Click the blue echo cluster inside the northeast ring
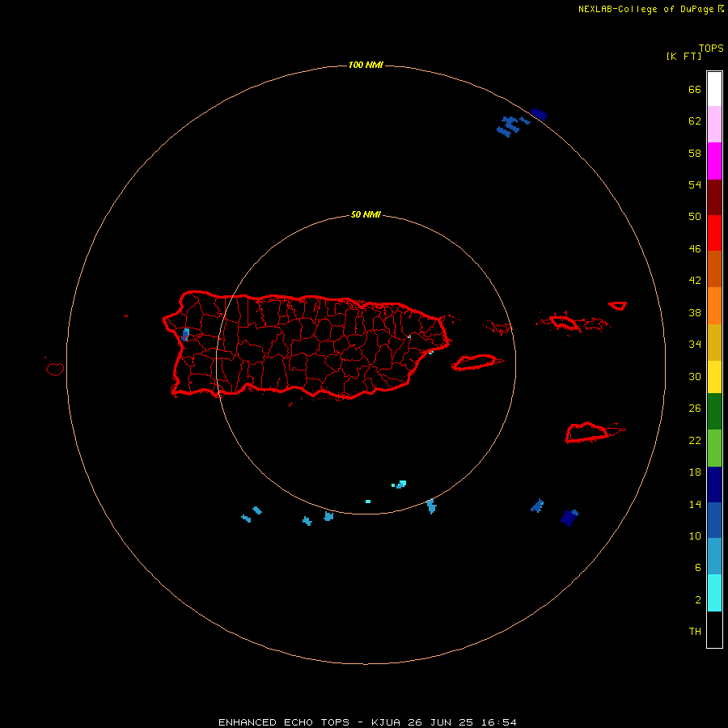The height and width of the screenshot is (728, 728). (509, 126)
